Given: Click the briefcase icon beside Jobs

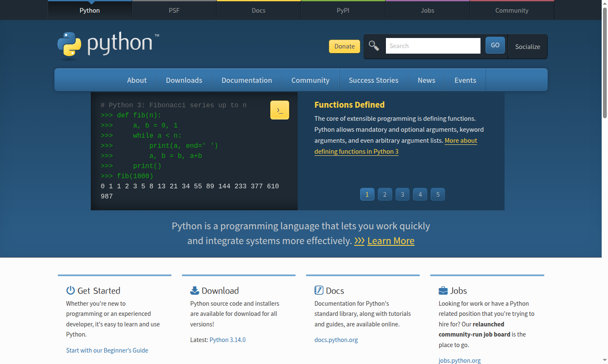Looking at the screenshot, I should pos(442,290).
